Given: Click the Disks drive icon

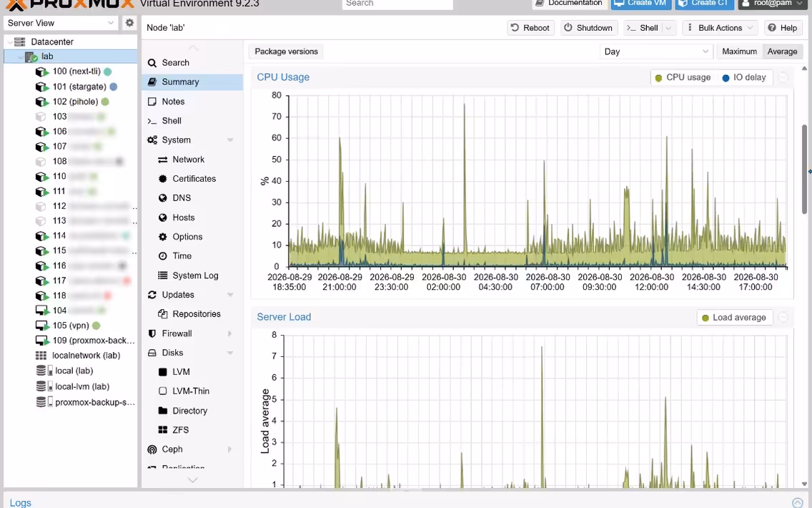Looking at the screenshot, I should tap(152, 353).
